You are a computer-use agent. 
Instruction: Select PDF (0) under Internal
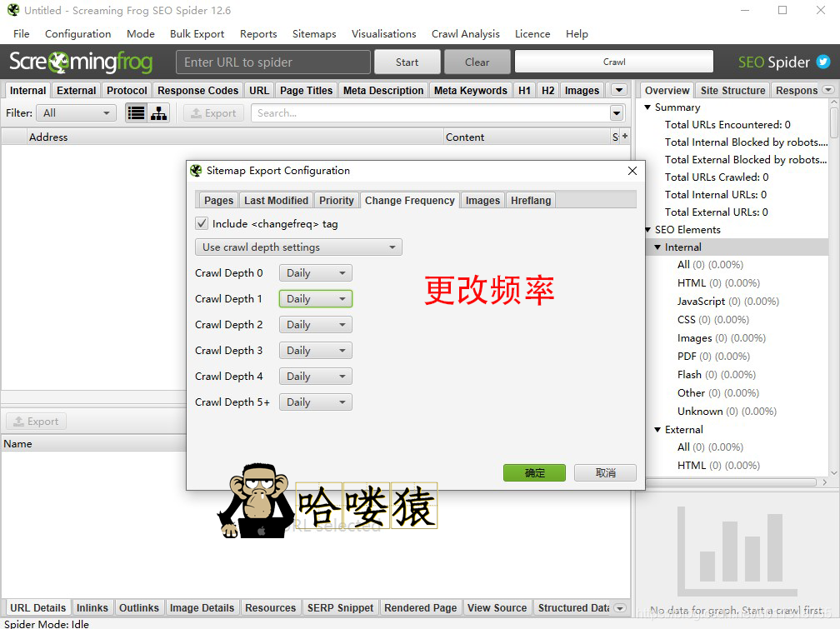pyautogui.click(x=713, y=357)
